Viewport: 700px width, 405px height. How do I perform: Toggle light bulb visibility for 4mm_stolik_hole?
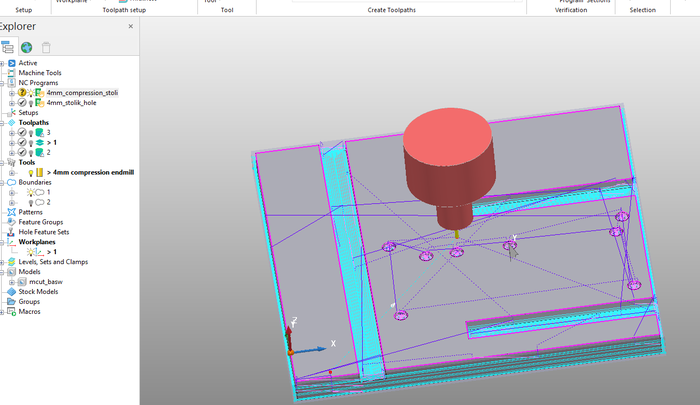pos(31,103)
